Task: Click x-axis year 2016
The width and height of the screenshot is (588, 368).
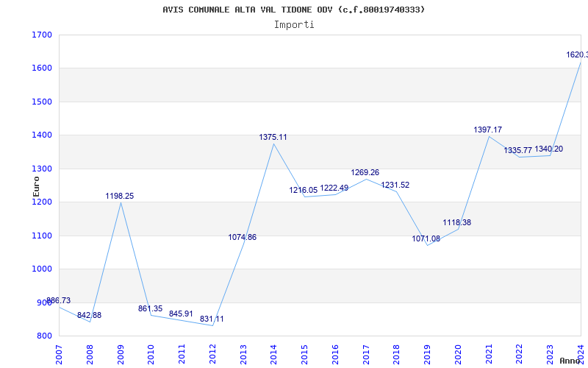Action: point(335,355)
